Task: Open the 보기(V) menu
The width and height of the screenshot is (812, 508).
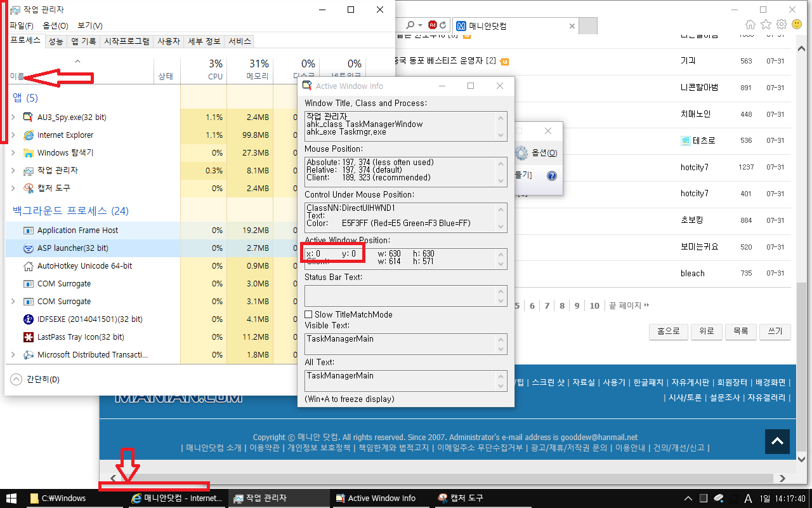Action: point(90,25)
